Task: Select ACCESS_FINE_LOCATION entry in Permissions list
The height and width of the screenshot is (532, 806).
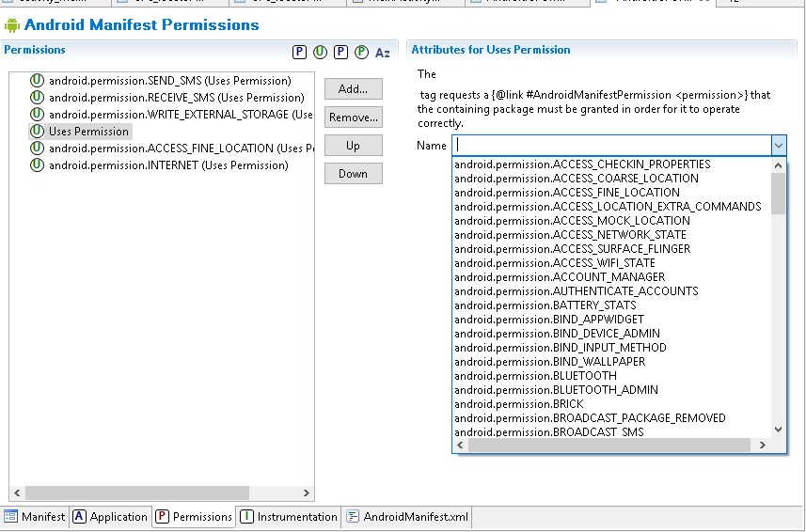Action: click(x=181, y=149)
